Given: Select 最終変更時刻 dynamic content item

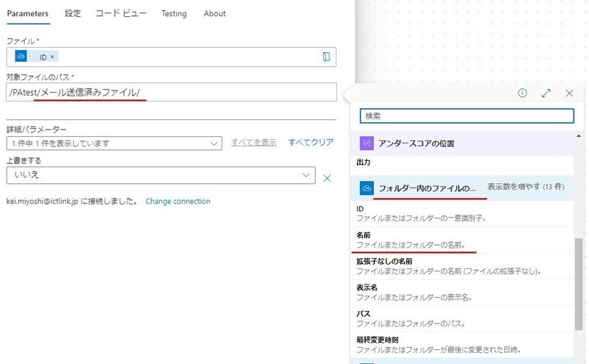Looking at the screenshot, I should pos(462,345).
